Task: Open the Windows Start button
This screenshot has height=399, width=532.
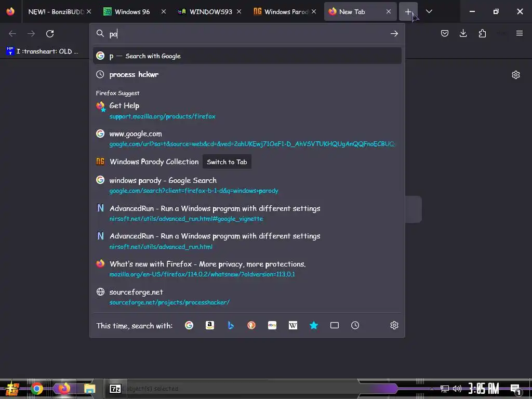Action: (12, 389)
